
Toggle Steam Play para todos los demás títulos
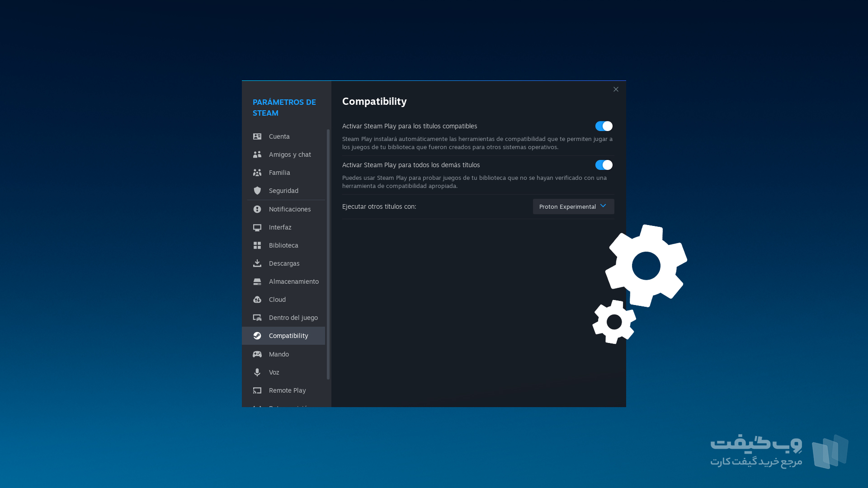pos(604,165)
